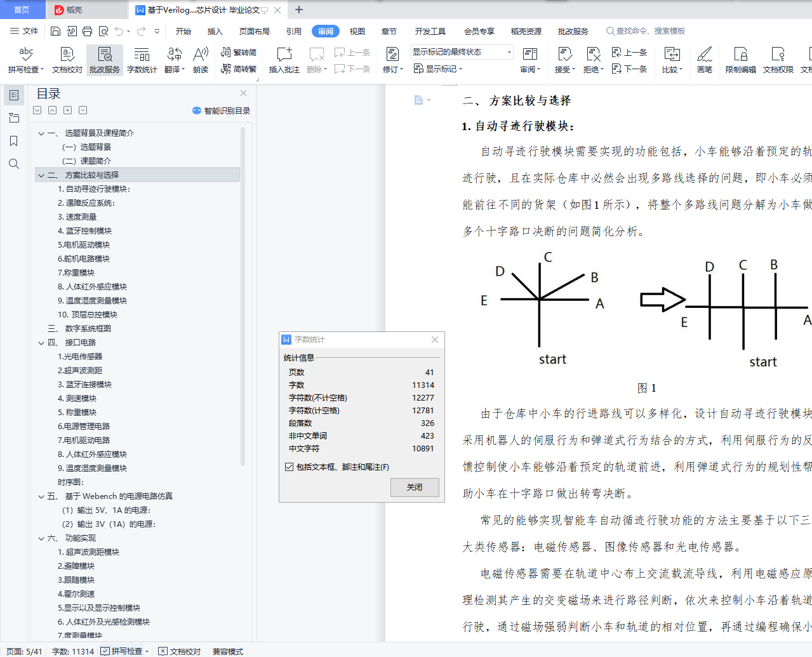Open the 修订 track changes tool

point(392,60)
